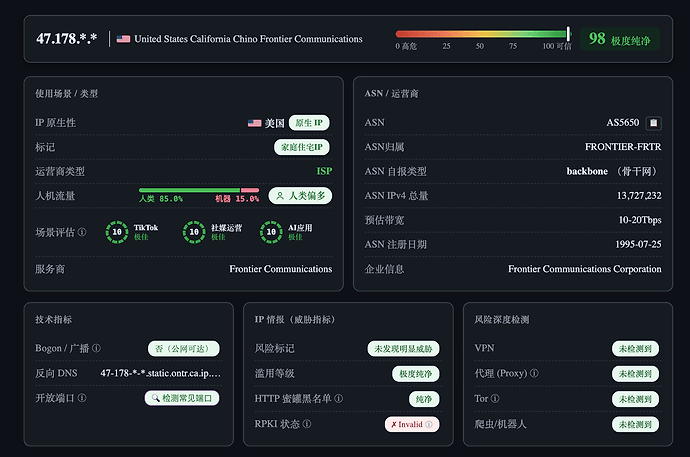Click 未检测到 badge in 爬虫/机器人 row
This screenshot has height=457, width=690.
tap(635, 424)
